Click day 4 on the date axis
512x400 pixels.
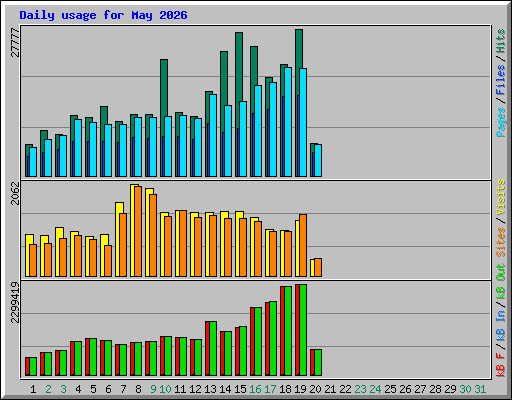coord(78,389)
